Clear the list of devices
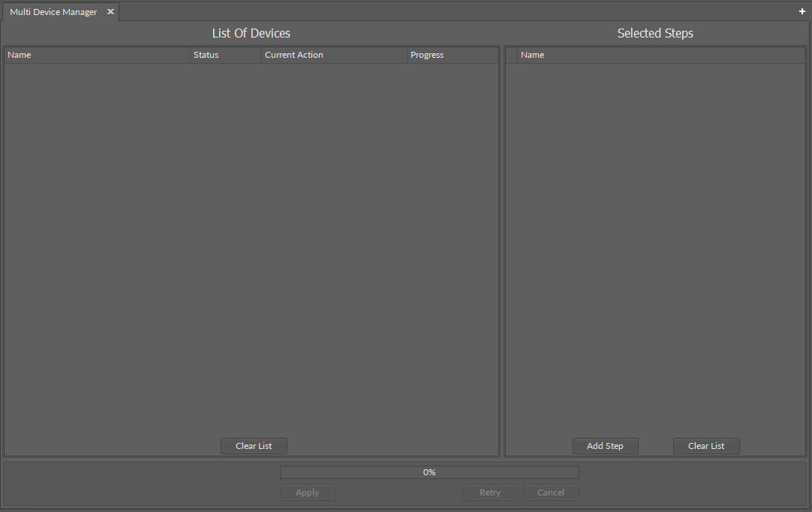This screenshot has height=512, width=812. tap(254, 445)
